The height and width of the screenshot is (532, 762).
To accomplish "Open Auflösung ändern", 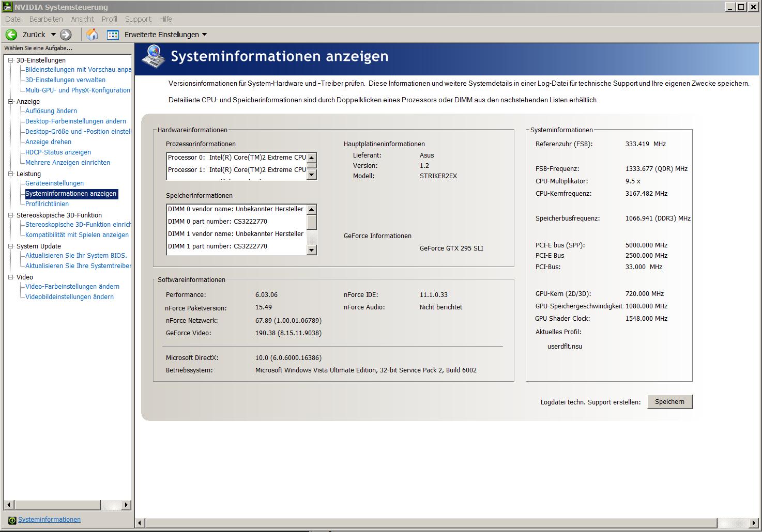I will click(51, 111).
